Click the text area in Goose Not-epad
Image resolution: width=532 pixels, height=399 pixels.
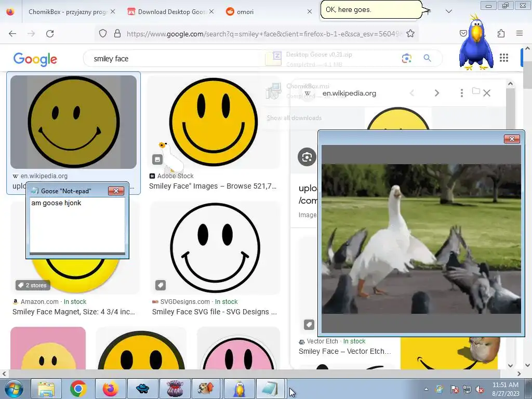click(x=77, y=225)
